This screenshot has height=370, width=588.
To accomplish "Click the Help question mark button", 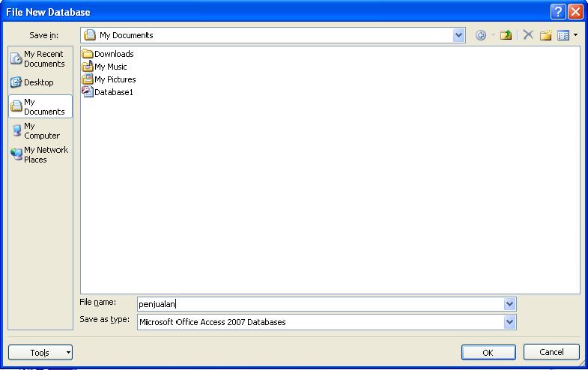I will pos(558,12).
